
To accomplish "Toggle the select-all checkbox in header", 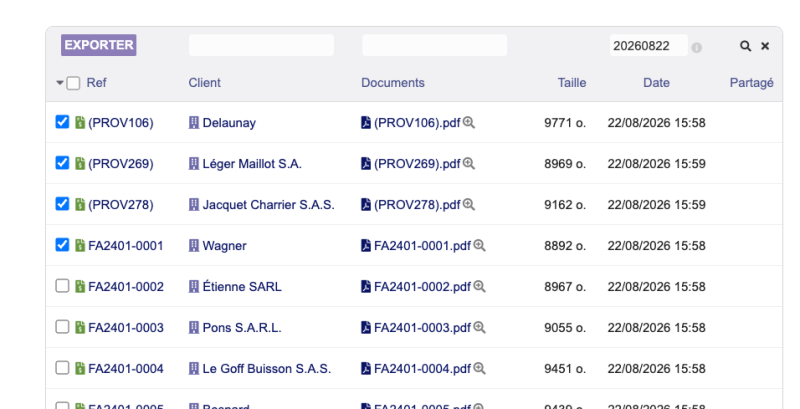I will pyautogui.click(x=73, y=83).
